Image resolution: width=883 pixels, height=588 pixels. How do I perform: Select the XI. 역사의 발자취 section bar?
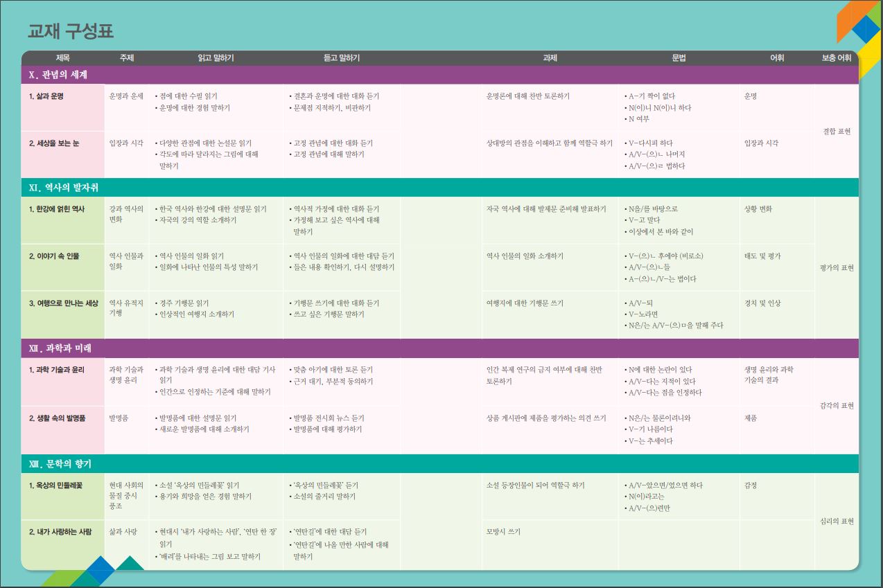click(439, 188)
